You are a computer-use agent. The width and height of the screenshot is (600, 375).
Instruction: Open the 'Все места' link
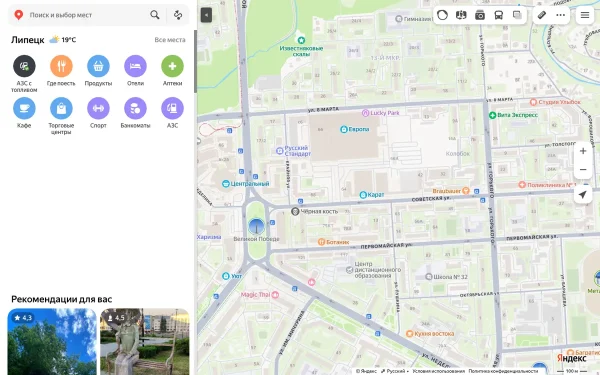tap(170, 40)
